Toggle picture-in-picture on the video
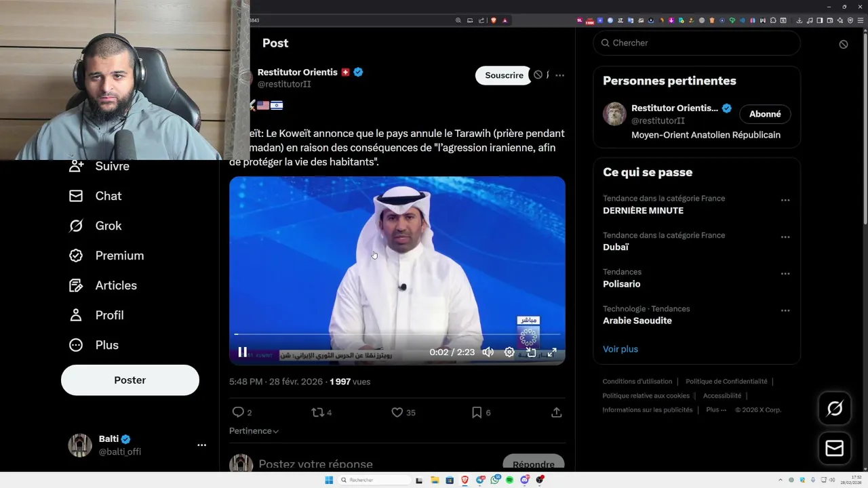 coord(531,352)
